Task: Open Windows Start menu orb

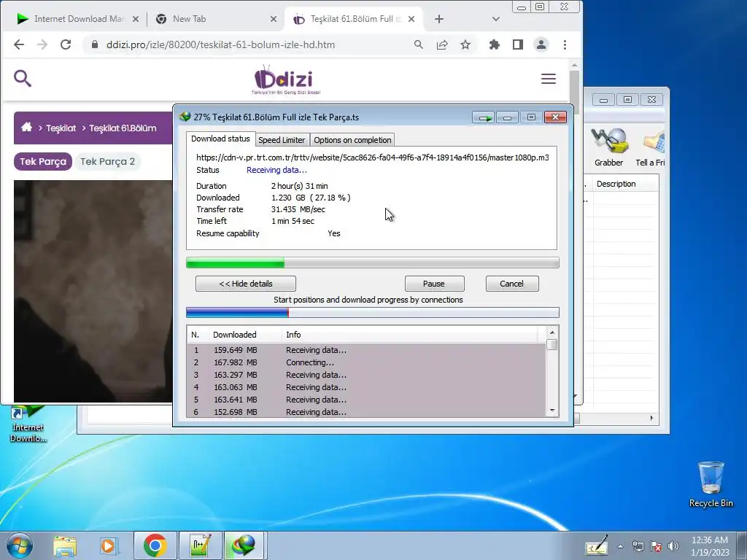Action: point(20,545)
